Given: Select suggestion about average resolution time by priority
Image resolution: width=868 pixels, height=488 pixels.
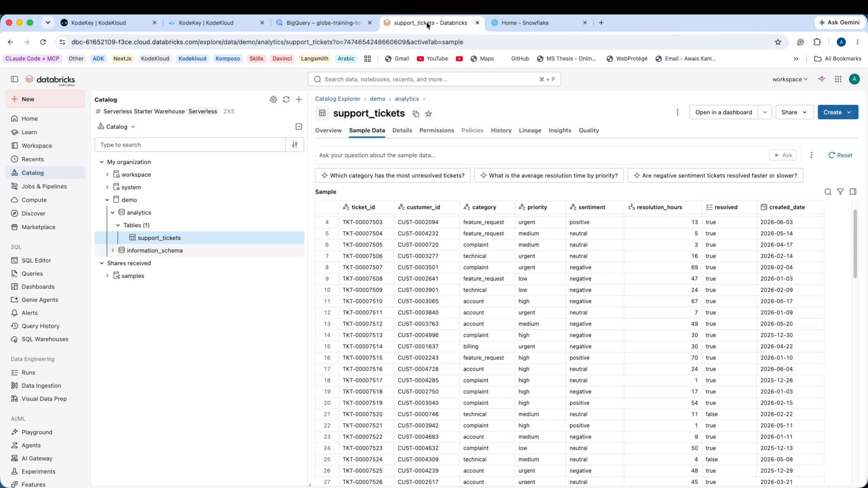Looking at the screenshot, I should (549, 175).
